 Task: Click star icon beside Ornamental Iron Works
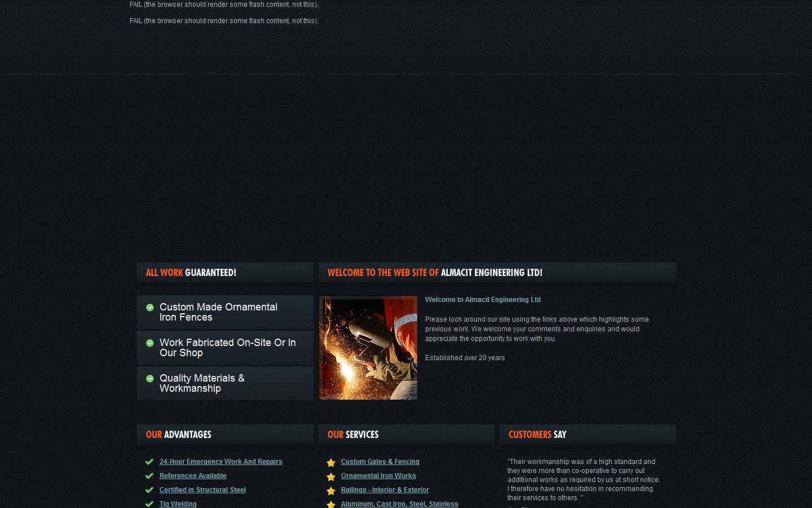point(331,477)
